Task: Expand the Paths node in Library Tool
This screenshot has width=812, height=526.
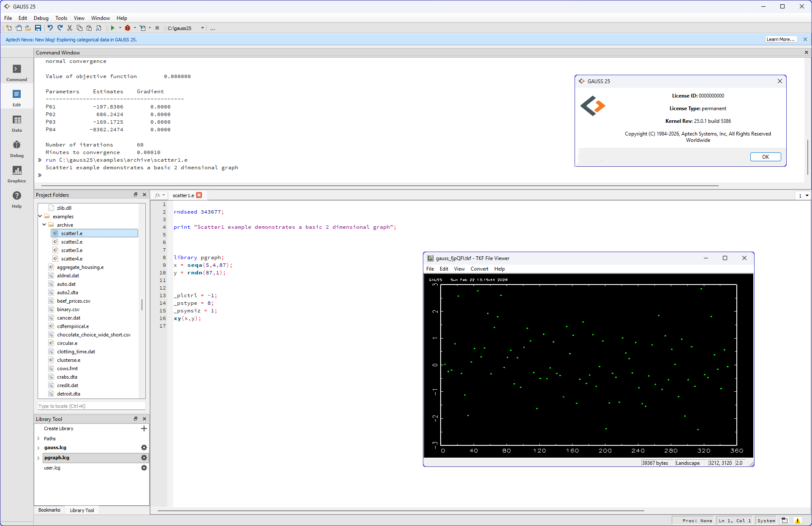Action: tap(38, 439)
